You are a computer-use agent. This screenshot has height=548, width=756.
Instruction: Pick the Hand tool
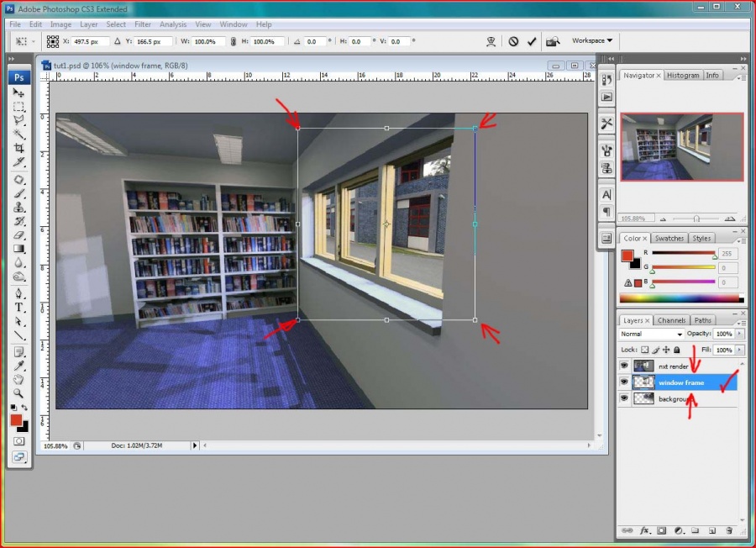[x=19, y=379]
